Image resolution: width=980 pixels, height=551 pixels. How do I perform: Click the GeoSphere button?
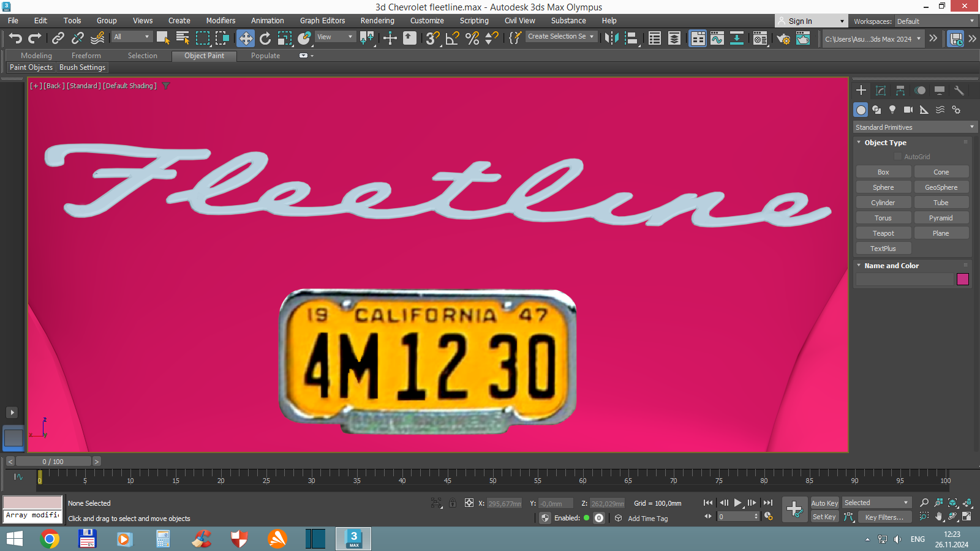(x=941, y=187)
